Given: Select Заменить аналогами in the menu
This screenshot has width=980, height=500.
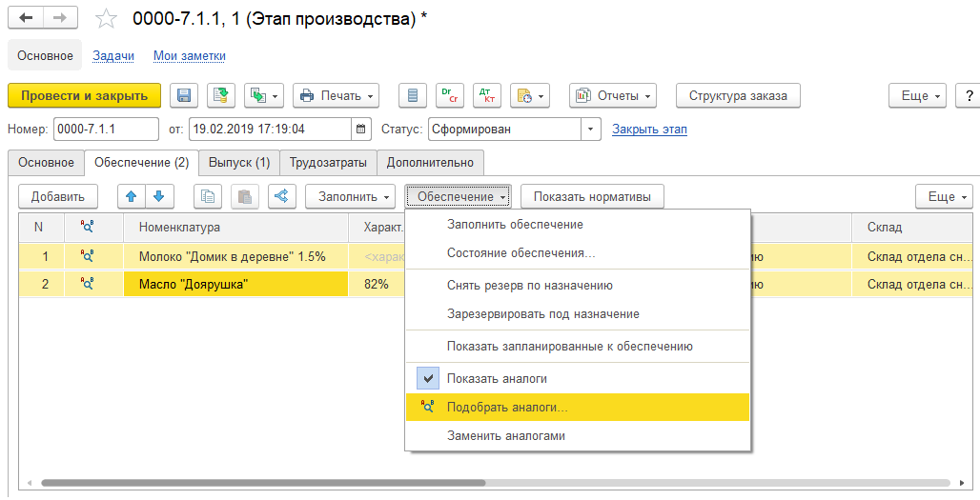Looking at the screenshot, I should 505,436.
